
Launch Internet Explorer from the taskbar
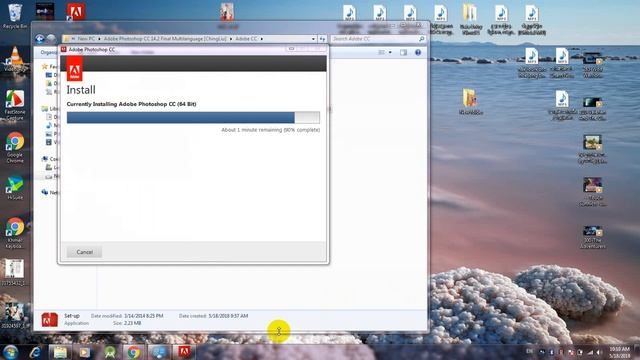(x=36, y=352)
